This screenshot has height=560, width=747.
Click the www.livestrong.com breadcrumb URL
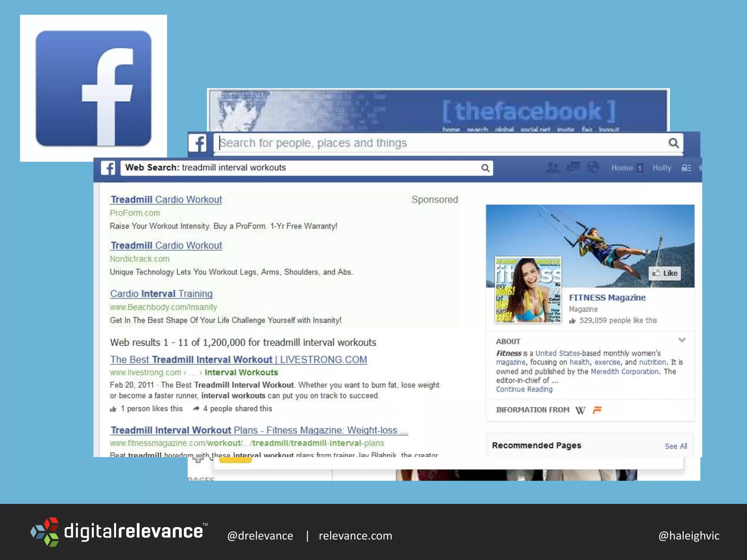point(194,373)
